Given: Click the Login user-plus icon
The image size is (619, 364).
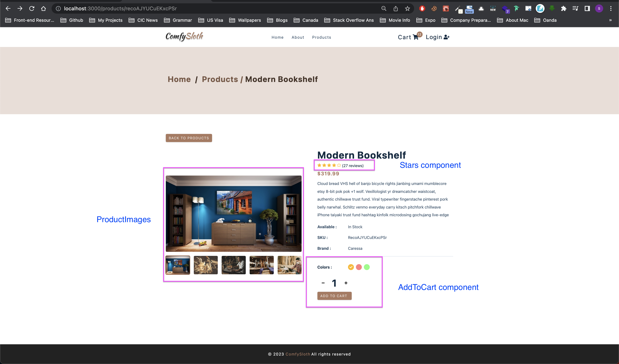Looking at the screenshot, I should pos(446,37).
